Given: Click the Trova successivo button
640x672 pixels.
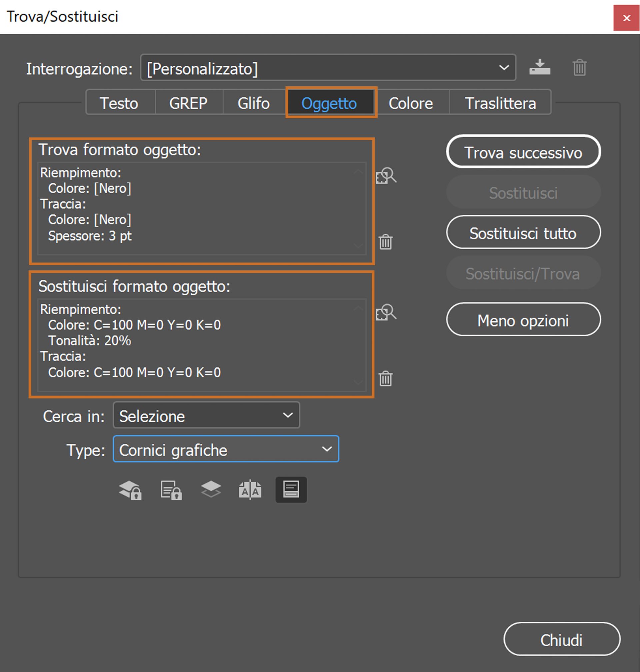Looking at the screenshot, I should [523, 152].
